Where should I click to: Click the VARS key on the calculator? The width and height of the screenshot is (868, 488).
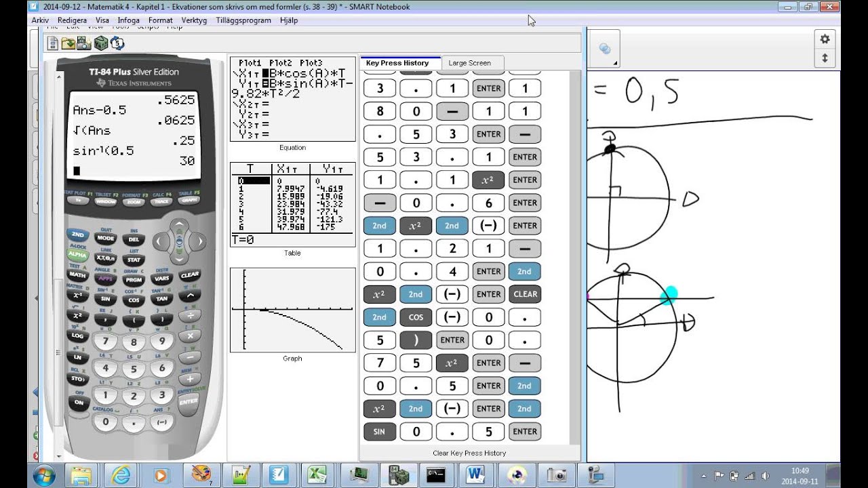click(x=161, y=279)
